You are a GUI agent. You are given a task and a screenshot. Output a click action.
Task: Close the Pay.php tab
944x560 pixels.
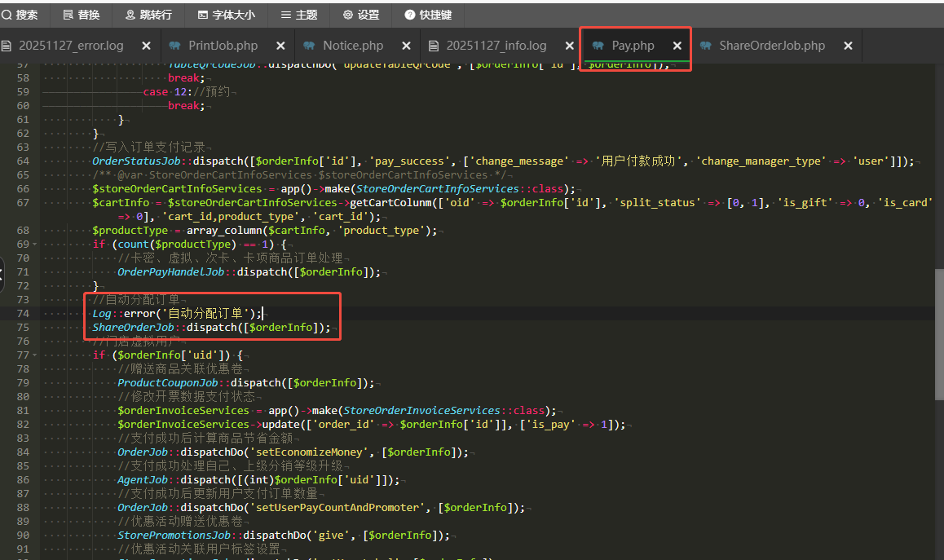tap(677, 46)
